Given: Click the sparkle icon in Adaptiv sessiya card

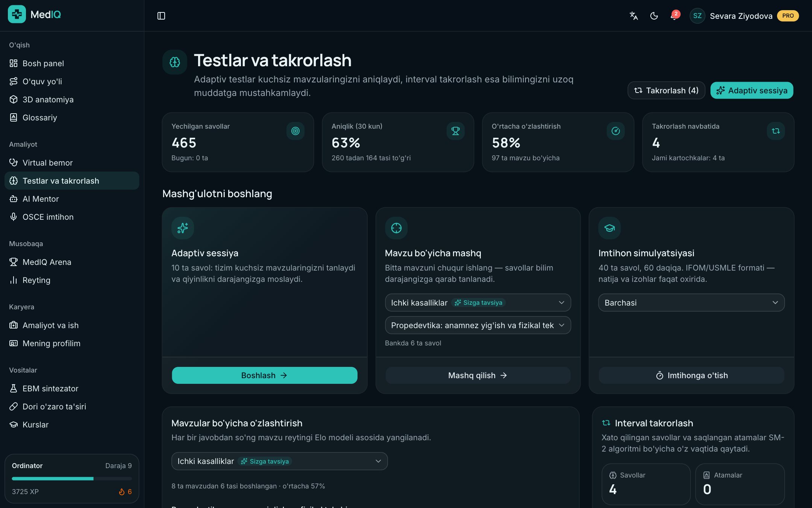Looking at the screenshot, I should [183, 228].
